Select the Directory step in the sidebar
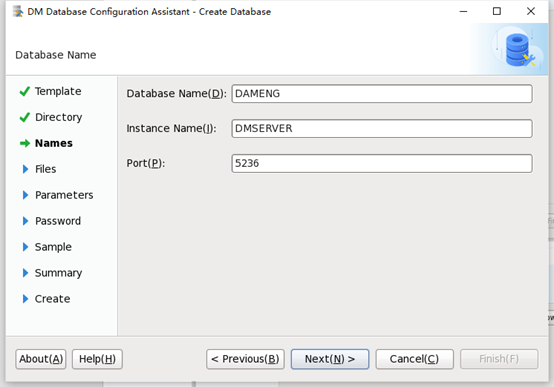Viewport: 554px width, 387px height. pyautogui.click(x=59, y=117)
